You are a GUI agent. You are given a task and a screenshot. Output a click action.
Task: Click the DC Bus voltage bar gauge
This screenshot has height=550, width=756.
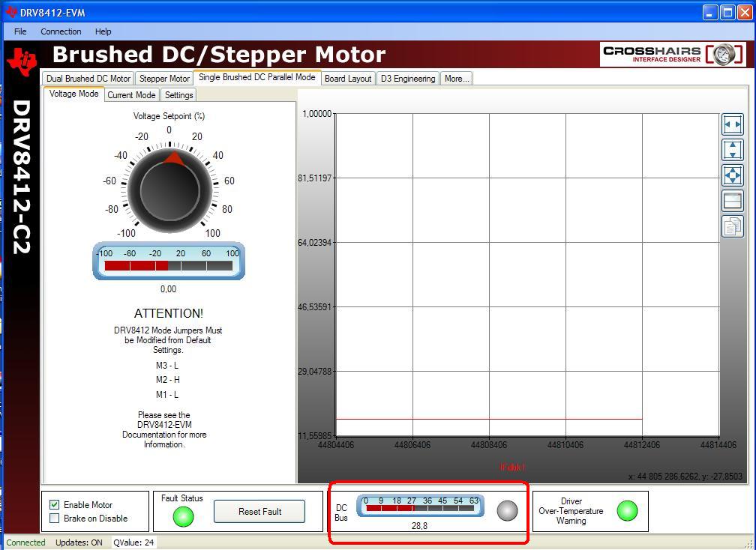(x=420, y=505)
